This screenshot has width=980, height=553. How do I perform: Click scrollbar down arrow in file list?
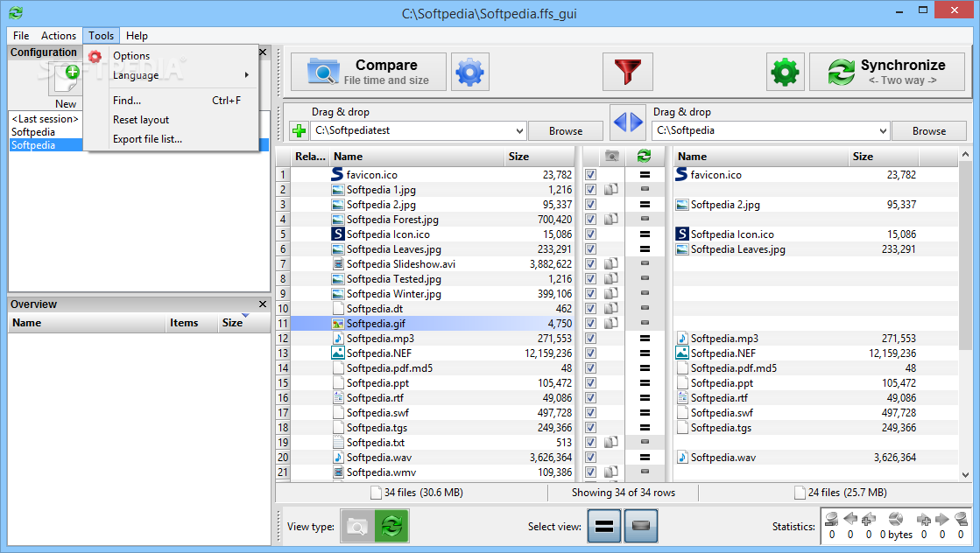pyautogui.click(x=965, y=474)
